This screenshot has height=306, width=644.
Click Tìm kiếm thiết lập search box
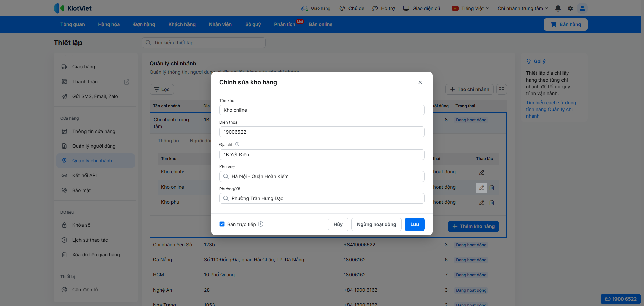(x=204, y=43)
